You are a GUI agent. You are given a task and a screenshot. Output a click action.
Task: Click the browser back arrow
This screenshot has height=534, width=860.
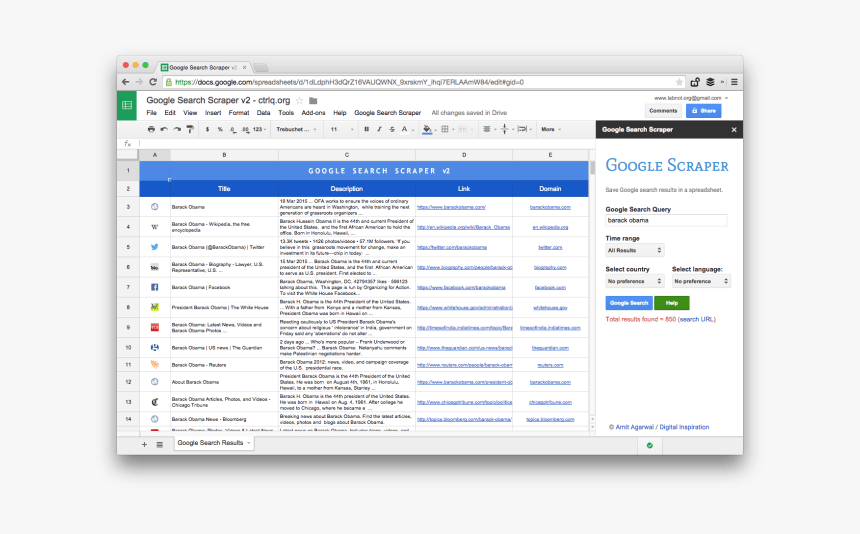(x=126, y=82)
